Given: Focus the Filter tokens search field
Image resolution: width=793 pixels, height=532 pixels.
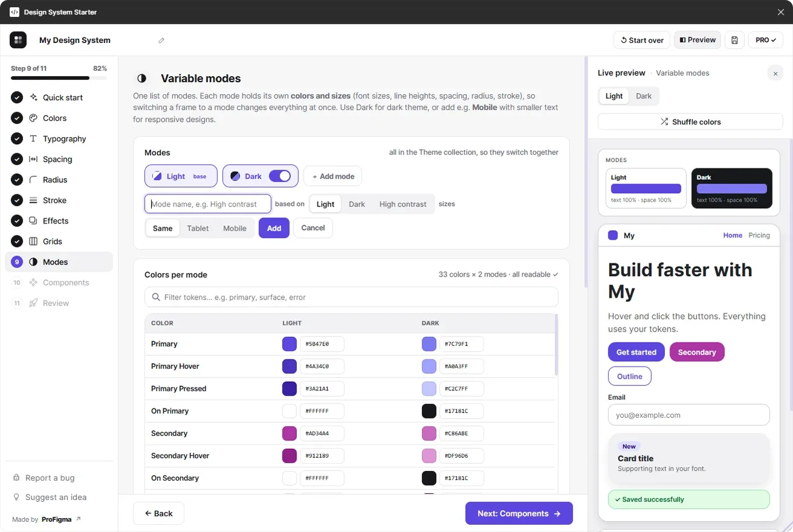Looking at the screenshot, I should point(351,297).
